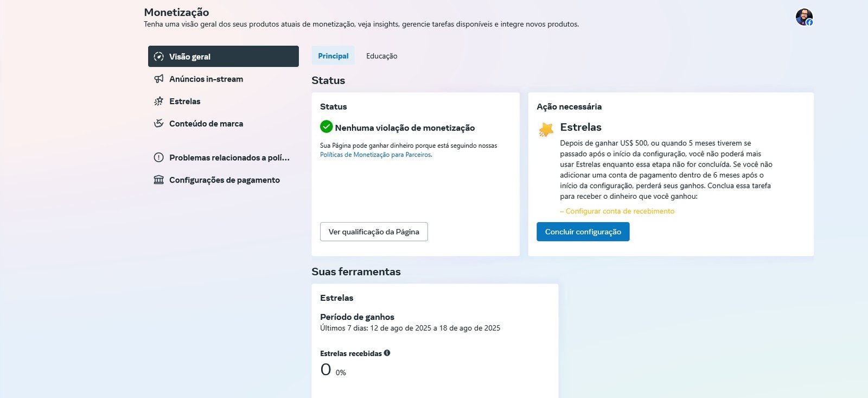Go to Anúncios in-stream section
Viewport: 868px width, 398px height.
(224, 79)
